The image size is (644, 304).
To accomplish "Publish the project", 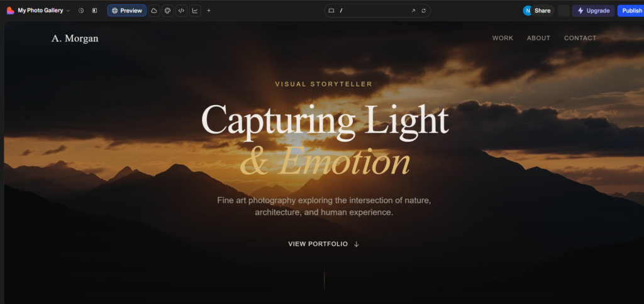I will click(x=631, y=11).
